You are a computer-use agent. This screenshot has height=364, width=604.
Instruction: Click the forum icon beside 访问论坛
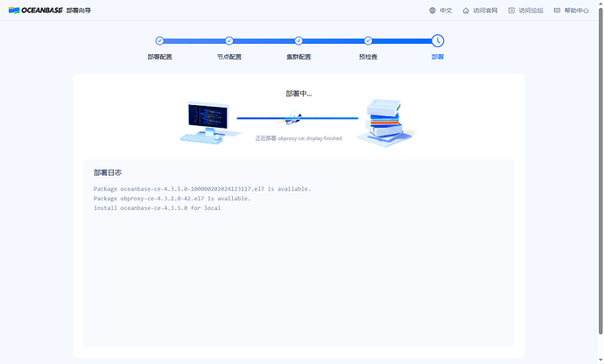tap(511, 10)
